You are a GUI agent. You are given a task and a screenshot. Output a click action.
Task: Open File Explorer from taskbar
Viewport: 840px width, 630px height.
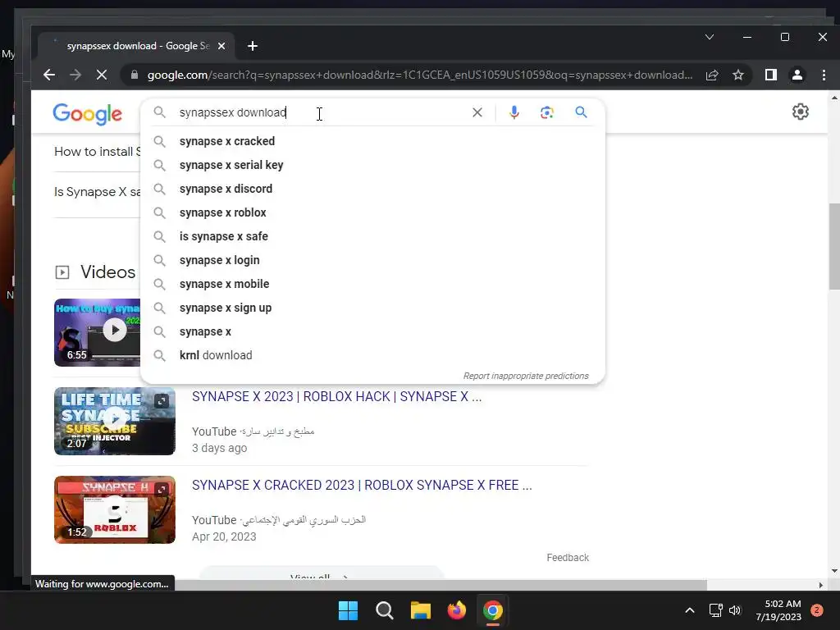pyautogui.click(x=421, y=610)
